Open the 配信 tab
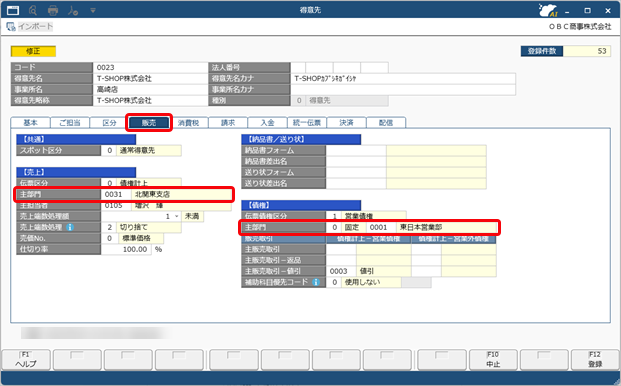621x386 pixels. click(386, 123)
